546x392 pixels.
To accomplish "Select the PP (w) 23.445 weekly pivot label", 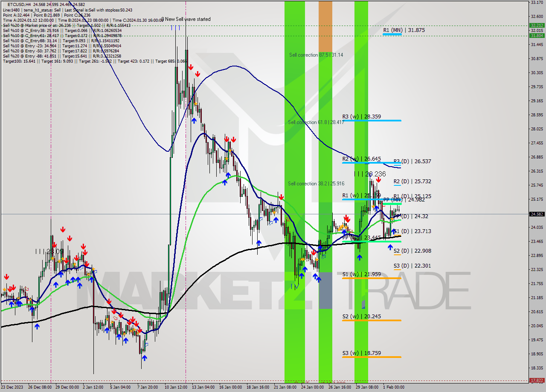I will [362, 237].
